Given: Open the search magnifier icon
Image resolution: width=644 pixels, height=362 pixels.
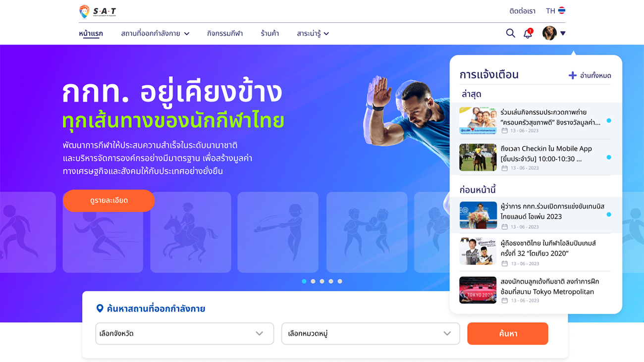Looking at the screenshot, I should [510, 33].
